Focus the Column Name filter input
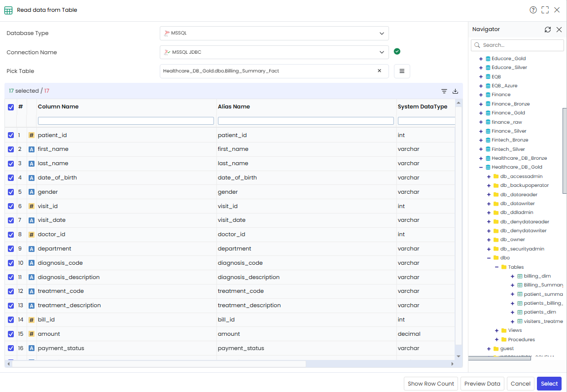This screenshot has width=567, height=392. pyautogui.click(x=126, y=121)
